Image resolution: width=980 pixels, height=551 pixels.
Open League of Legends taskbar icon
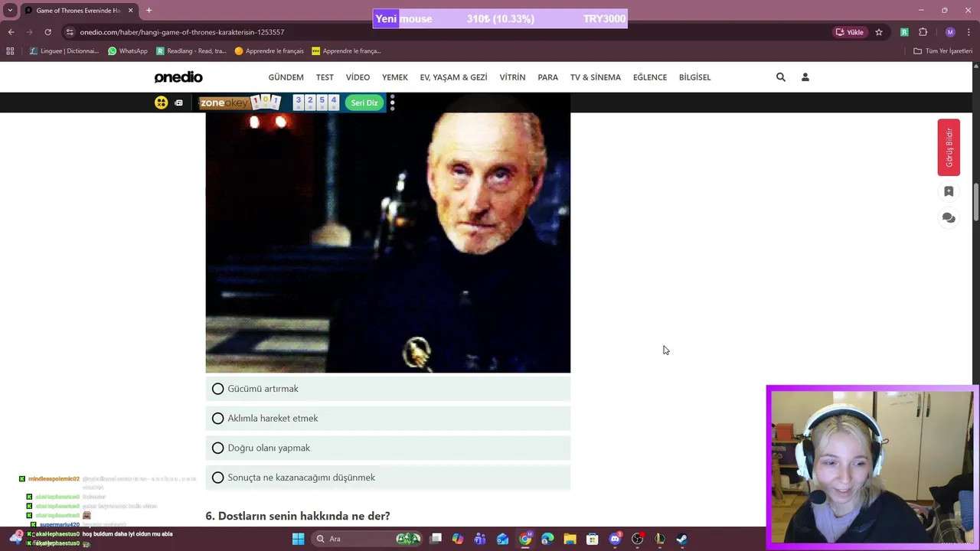click(x=659, y=539)
